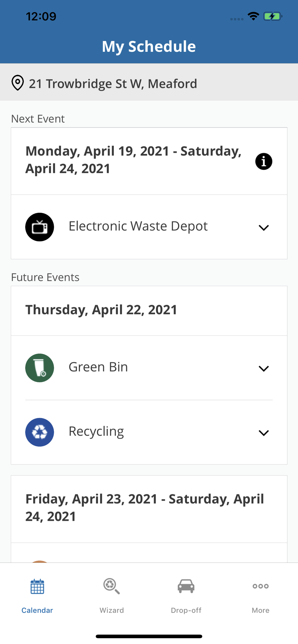Image resolution: width=298 pixels, height=644 pixels.
Task: Switch to the Wizard tab label
Action: click(x=112, y=610)
